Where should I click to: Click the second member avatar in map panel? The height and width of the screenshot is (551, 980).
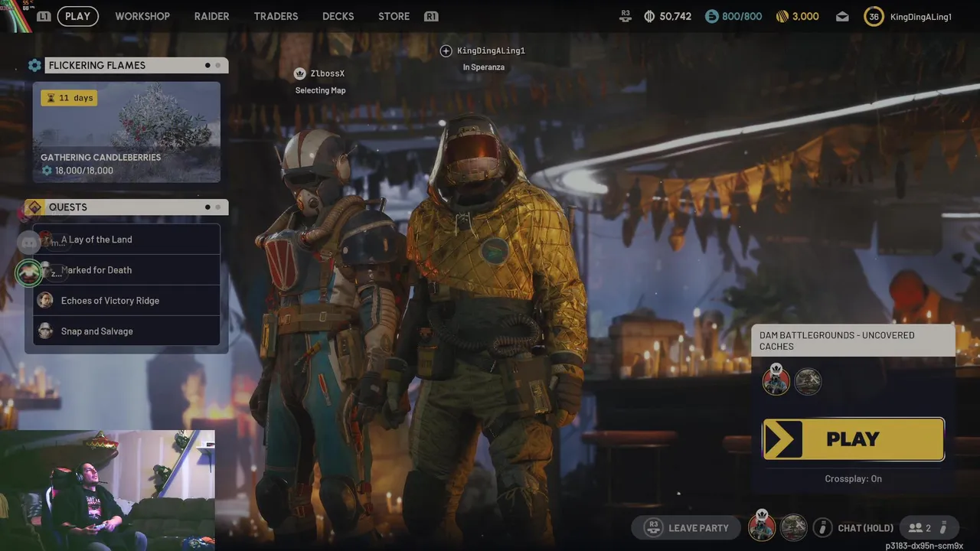point(808,381)
